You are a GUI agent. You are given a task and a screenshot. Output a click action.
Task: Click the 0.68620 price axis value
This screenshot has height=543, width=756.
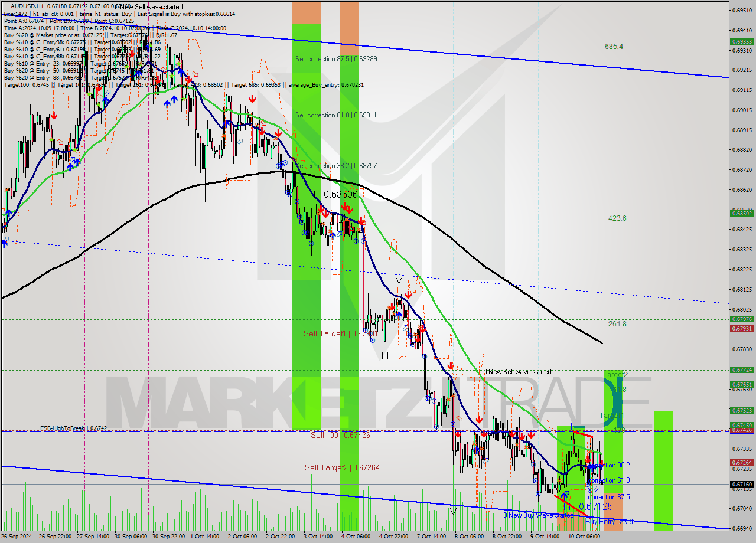[742, 190]
